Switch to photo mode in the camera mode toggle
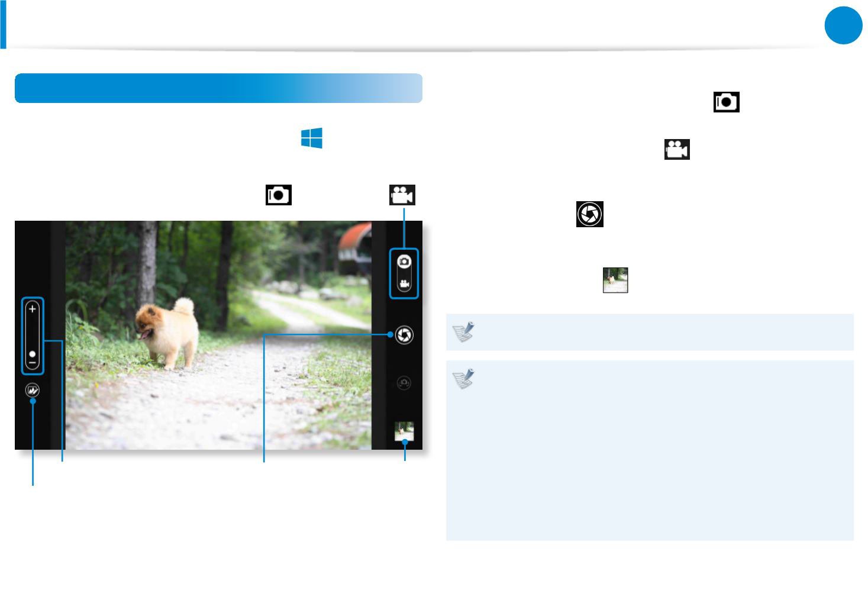This screenshot has height=616, width=868. tap(404, 262)
